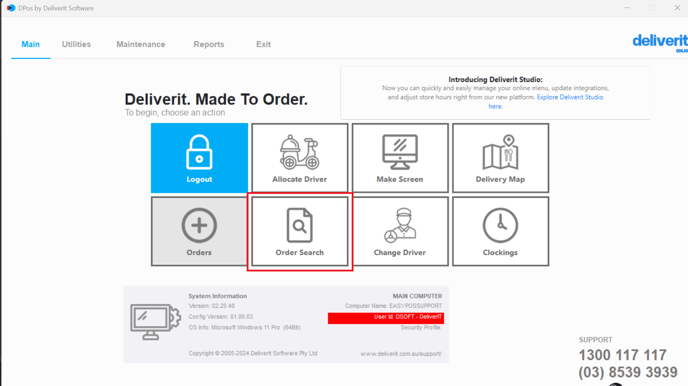Open the Main tab
Screen dimensions: 688x386
coord(31,44)
